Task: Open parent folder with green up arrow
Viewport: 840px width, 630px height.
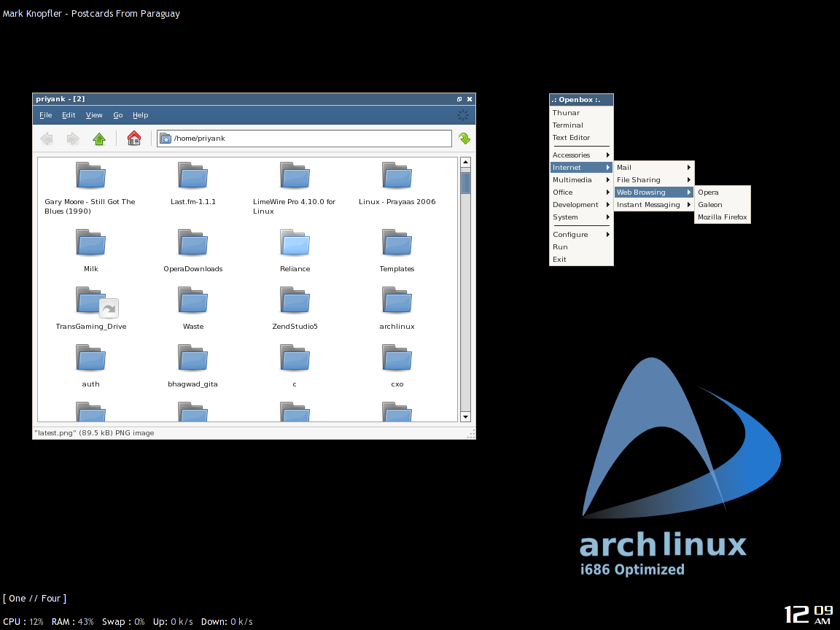Action: point(99,139)
